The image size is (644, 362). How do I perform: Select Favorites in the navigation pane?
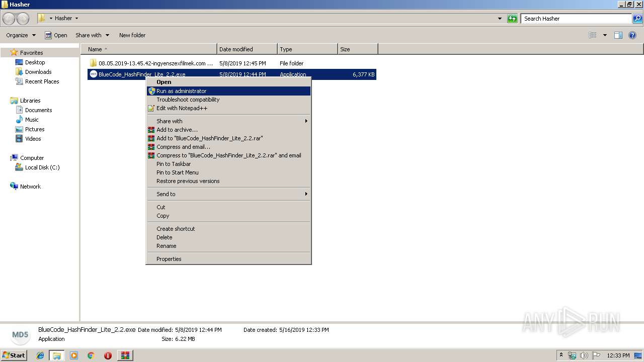[31, 53]
